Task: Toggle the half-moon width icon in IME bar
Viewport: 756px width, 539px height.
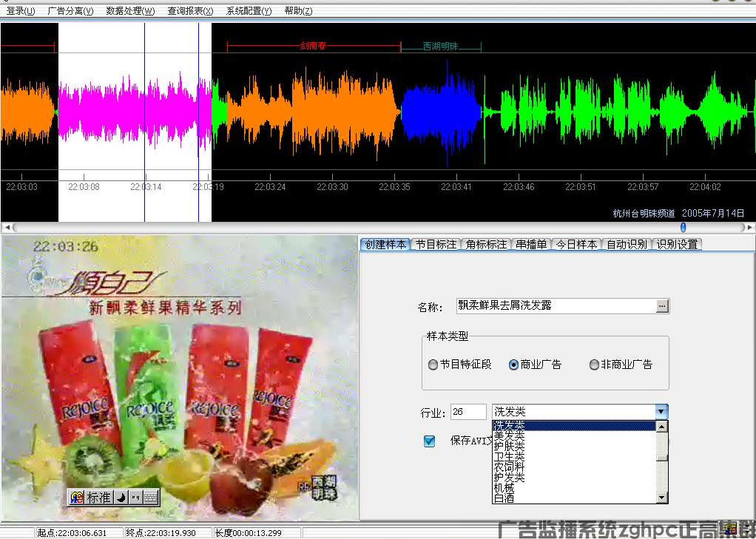Action: pyautogui.click(x=121, y=497)
